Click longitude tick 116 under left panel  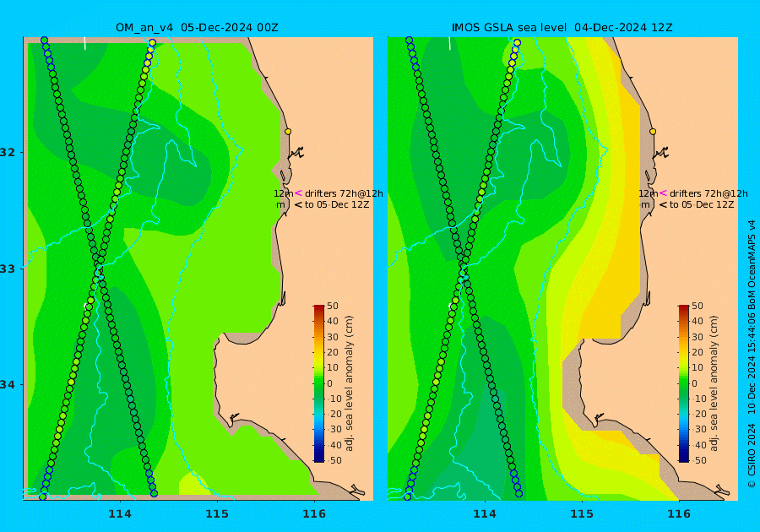point(314,514)
